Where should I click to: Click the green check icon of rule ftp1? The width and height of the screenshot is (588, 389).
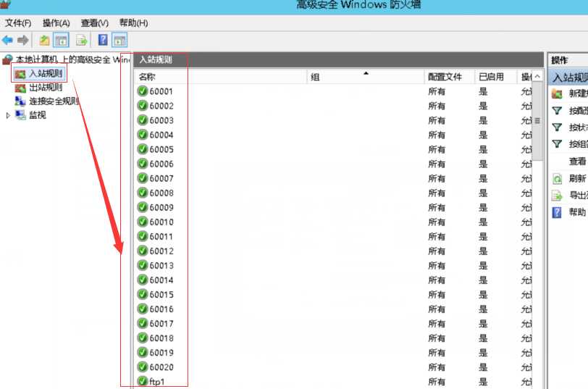click(x=143, y=382)
